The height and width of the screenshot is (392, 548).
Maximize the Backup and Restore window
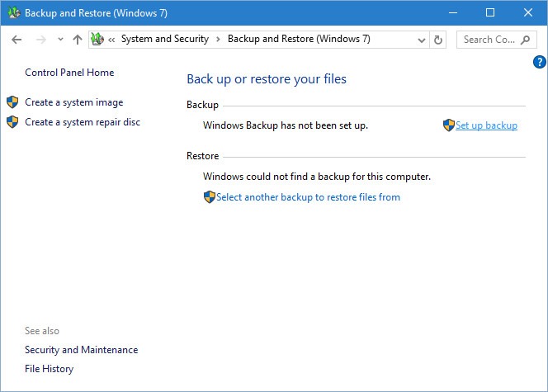tap(490, 13)
